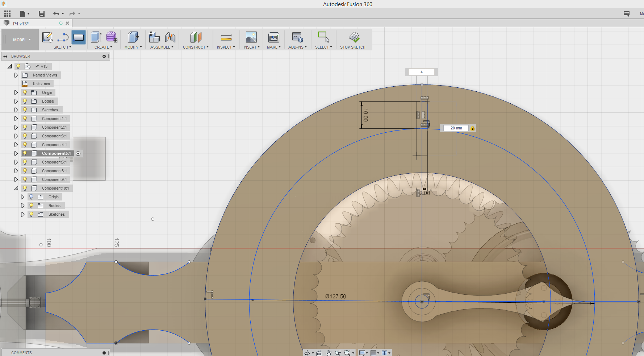Open the CONSTRUCT menu

click(196, 47)
